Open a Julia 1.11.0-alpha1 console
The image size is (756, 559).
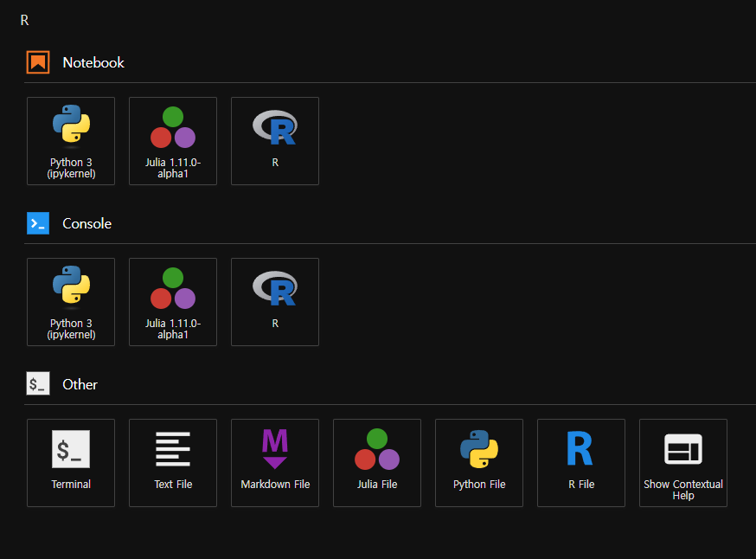(x=173, y=302)
